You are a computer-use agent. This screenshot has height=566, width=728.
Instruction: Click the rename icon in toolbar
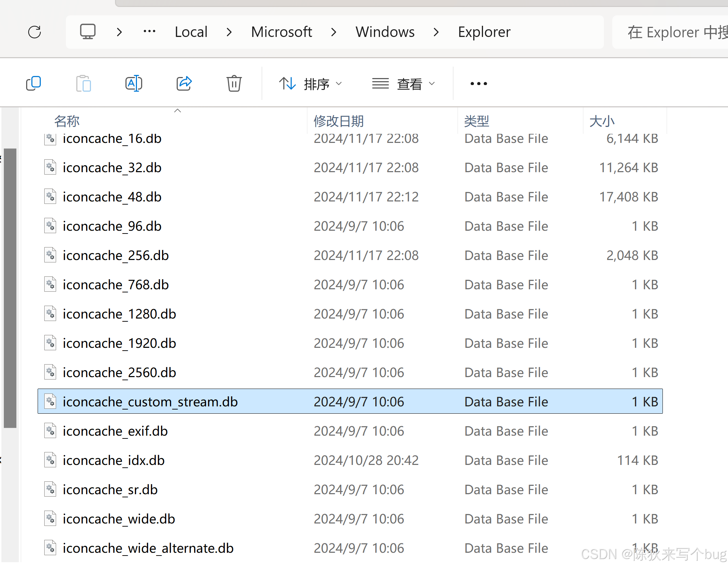click(134, 84)
